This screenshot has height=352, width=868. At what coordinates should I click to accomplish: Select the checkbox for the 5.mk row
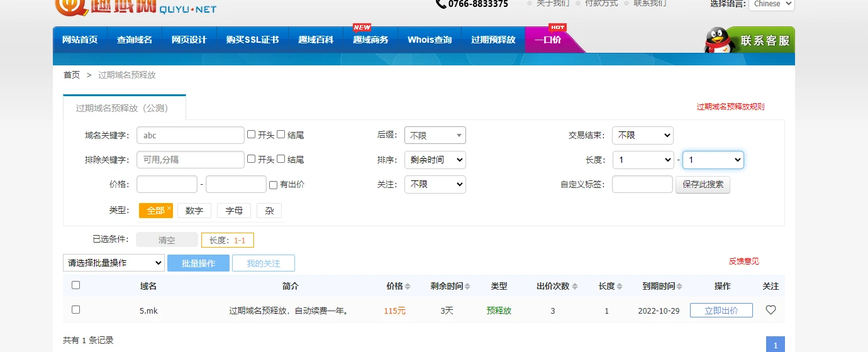[x=76, y=310]
